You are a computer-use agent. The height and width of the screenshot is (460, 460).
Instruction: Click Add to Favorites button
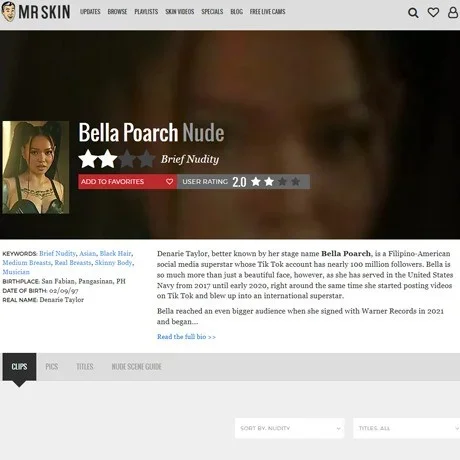pyautogui.click(x=127, y=182)
